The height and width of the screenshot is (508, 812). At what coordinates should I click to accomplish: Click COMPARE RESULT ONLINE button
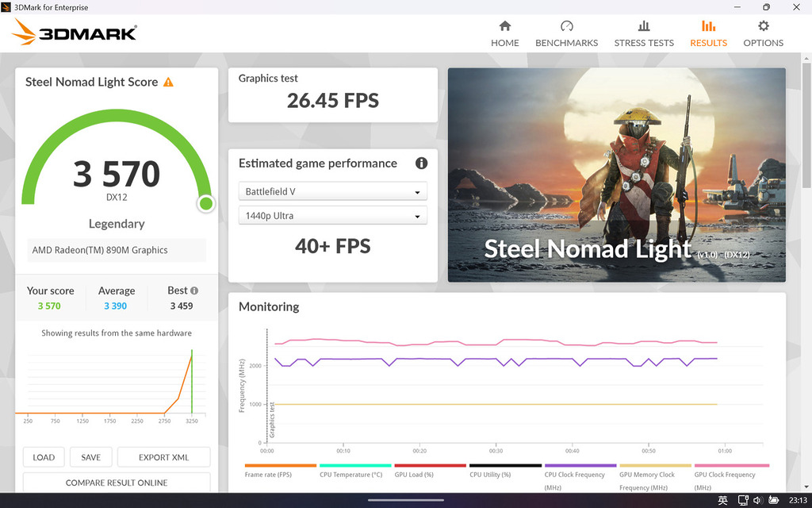(x=117, y=483)
